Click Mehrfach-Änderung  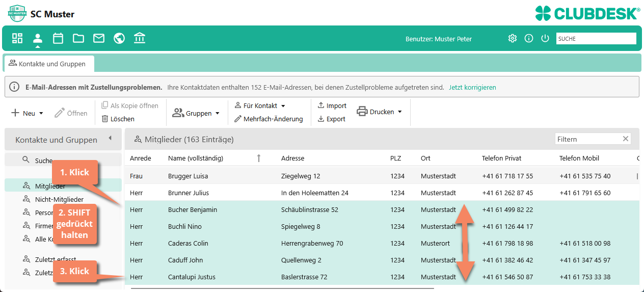click(x=269, y=119)
